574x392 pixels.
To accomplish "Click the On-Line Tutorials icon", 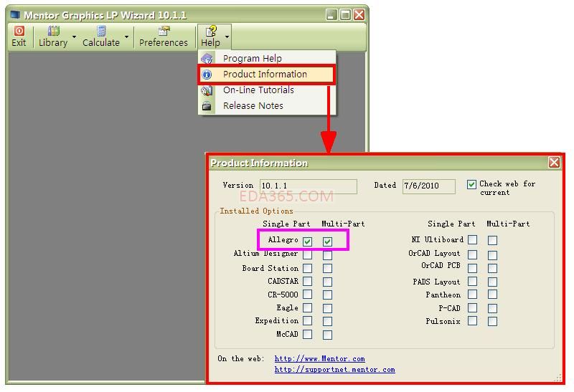I will [x=207, y=90].
